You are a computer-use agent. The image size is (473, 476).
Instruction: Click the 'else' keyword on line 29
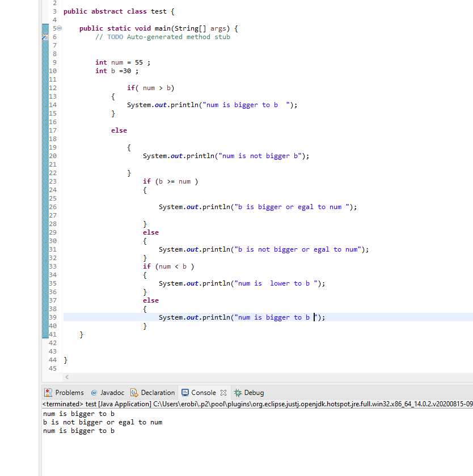[x=151, y=232]
